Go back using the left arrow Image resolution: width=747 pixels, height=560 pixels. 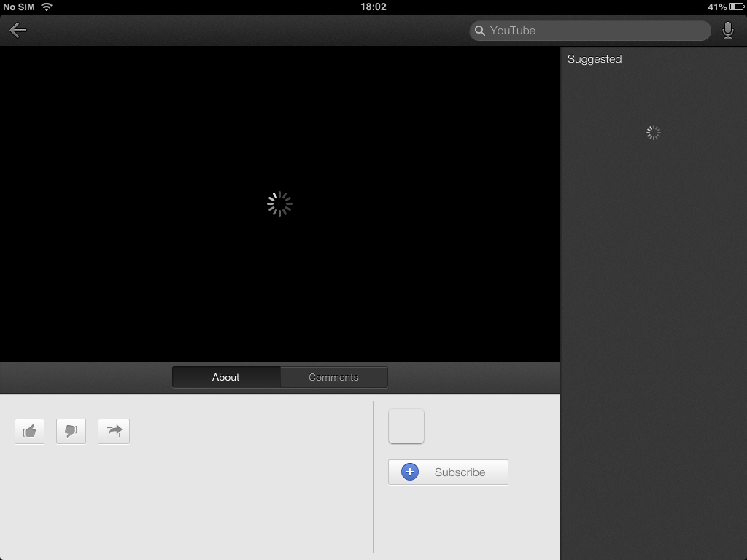pos(18,30)
